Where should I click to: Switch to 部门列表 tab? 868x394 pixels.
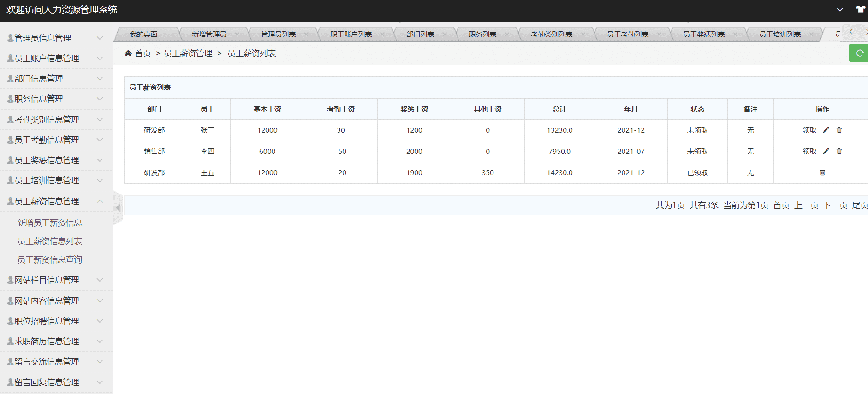[x=420, y=35]
